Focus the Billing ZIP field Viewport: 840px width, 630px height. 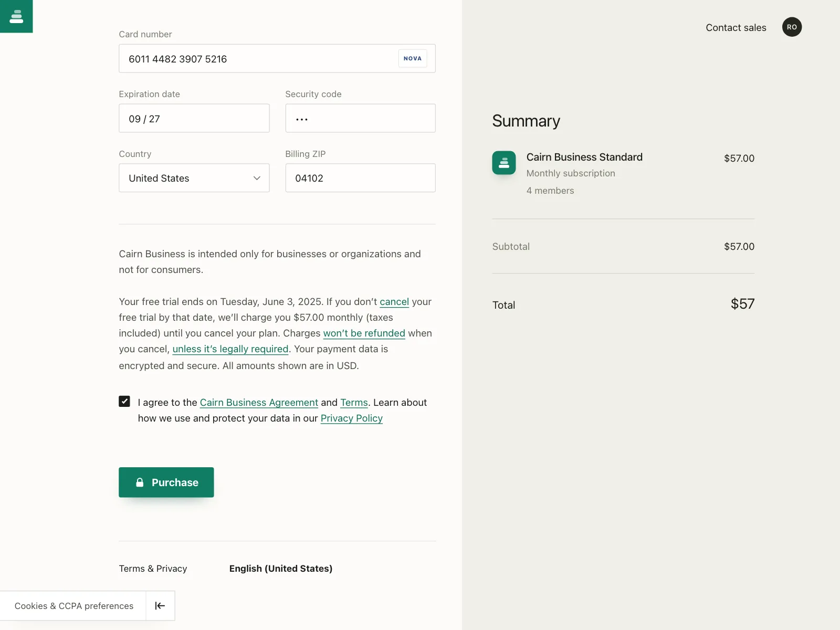click(360, 178)
